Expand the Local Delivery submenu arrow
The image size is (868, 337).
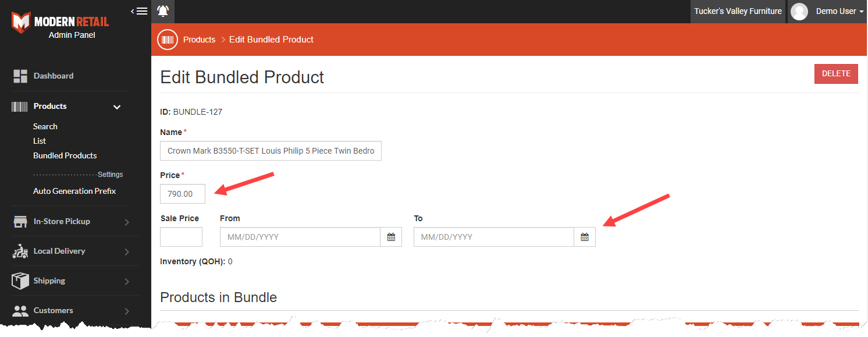(x=127, y=252)
